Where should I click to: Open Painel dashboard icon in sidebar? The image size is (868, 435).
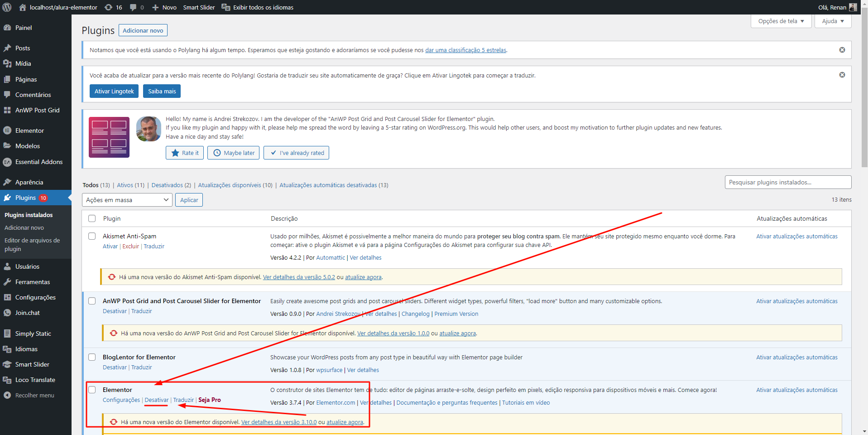(x=7, y=28)
